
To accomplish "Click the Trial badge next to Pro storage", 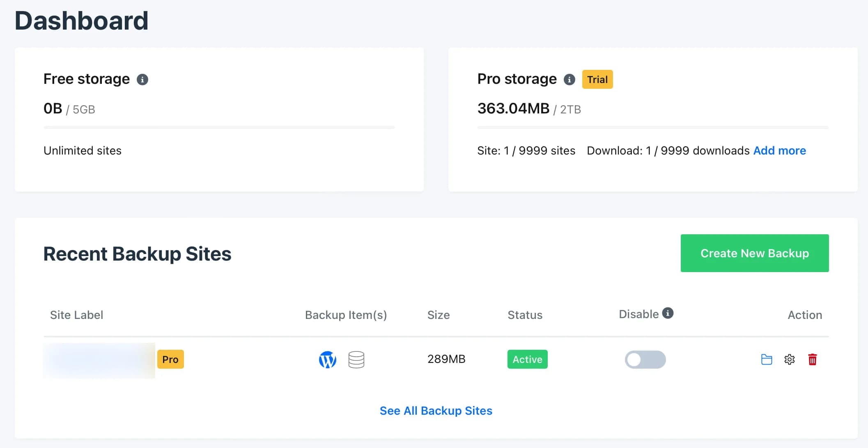I will pyautogui.click(x=597, y=79).
